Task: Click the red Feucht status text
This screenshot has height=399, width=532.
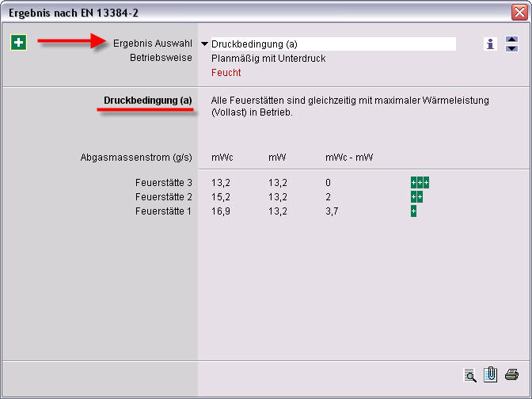Action: [x=226, y=73]
